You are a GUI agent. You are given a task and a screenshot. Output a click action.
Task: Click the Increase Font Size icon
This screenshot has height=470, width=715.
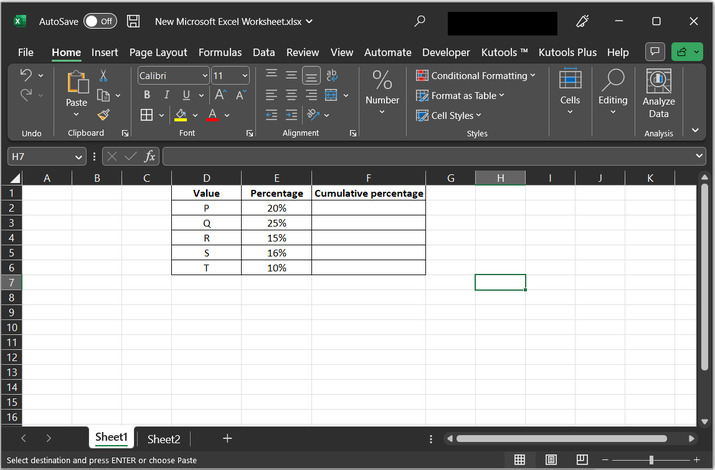pos(221,95)
